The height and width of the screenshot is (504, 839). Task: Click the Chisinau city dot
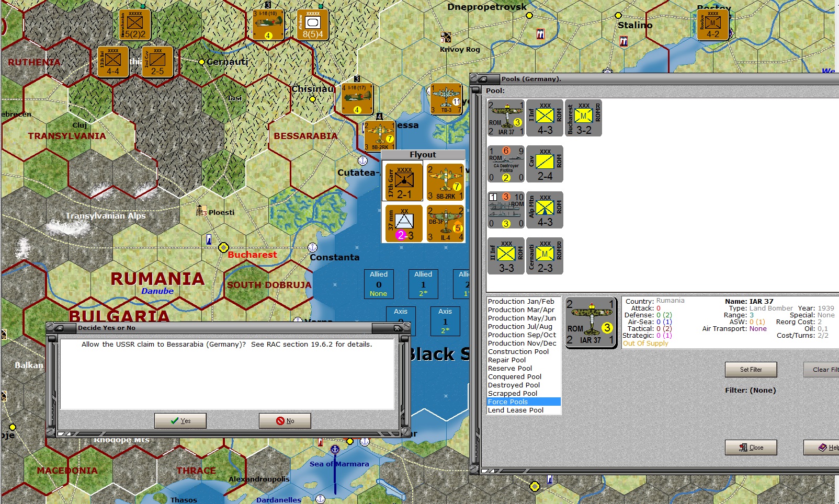click(x=312, y=99)
